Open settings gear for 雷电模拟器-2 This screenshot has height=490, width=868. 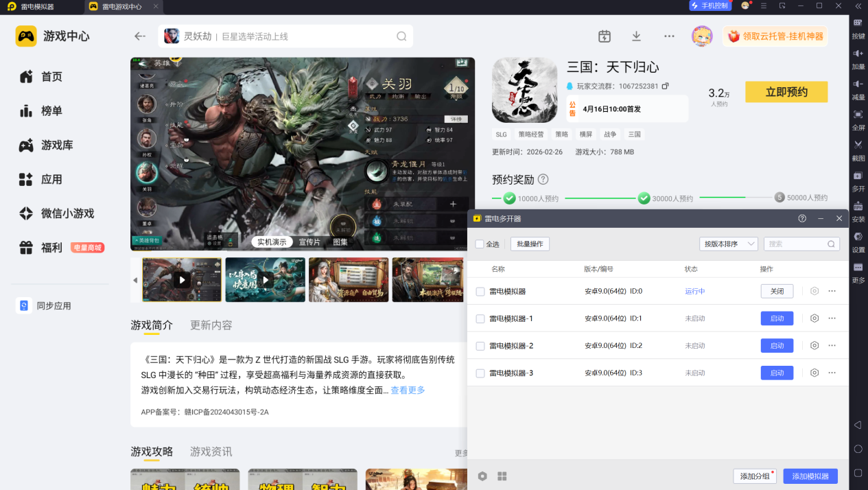[x=814, y=346]
